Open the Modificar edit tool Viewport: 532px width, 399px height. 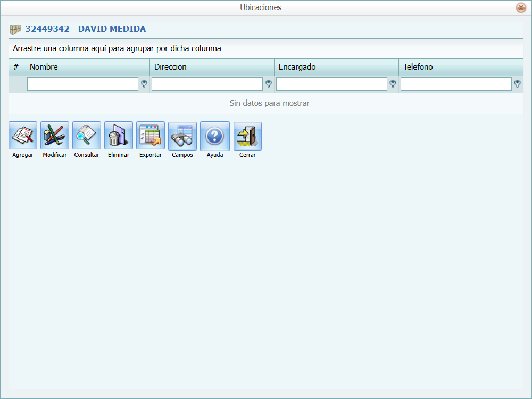55,136
